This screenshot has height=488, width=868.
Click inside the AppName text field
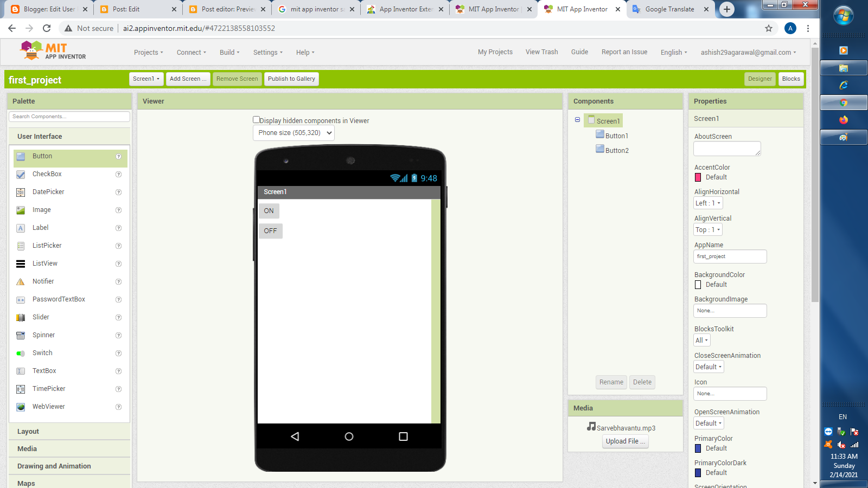coord(730,256)
